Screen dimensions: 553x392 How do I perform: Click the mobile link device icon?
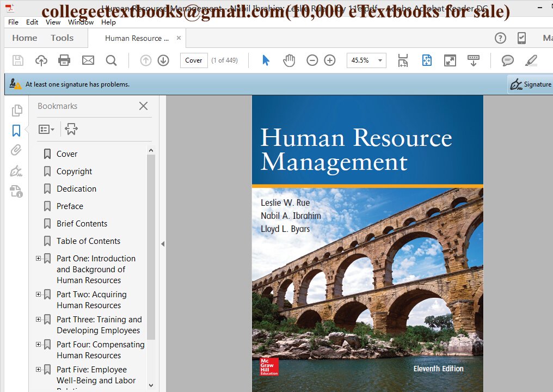pyautogui.click(x=521, y=38)
